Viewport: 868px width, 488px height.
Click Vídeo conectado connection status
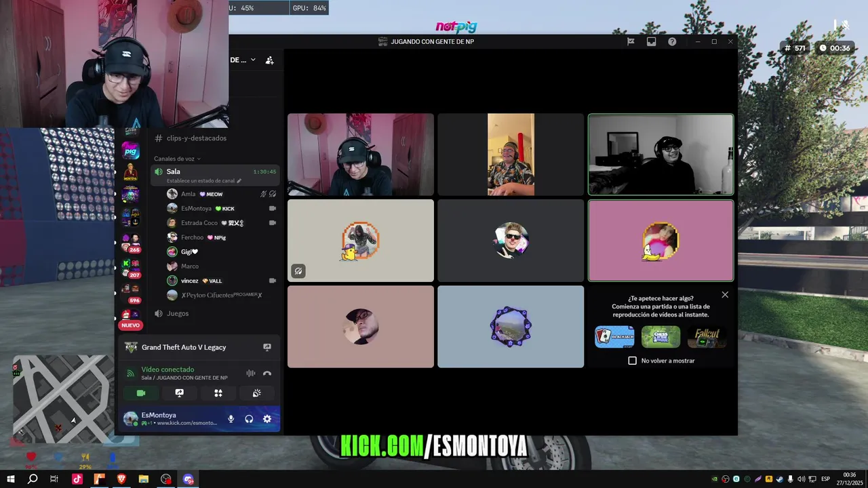click(167, 369)
